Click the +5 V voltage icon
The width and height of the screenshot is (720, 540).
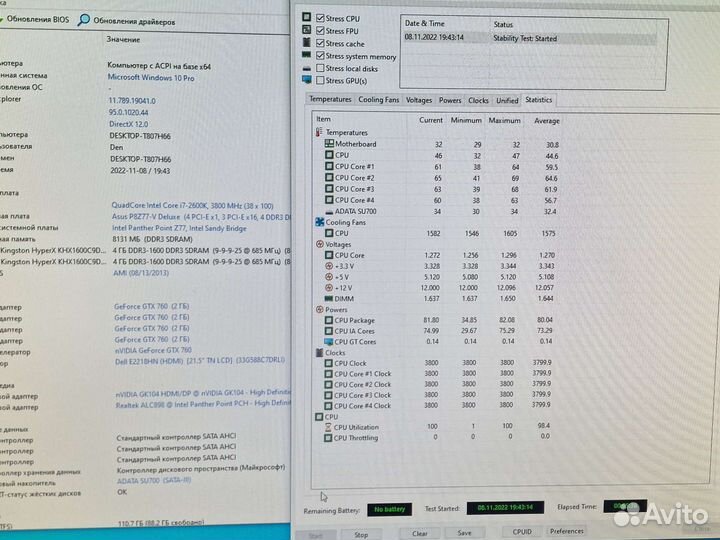(329, 277)
